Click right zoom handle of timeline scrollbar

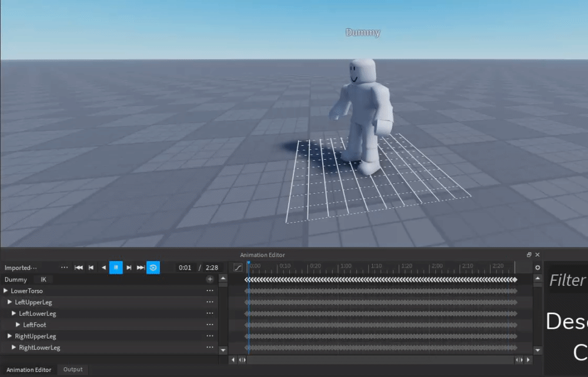click(519, 360)
